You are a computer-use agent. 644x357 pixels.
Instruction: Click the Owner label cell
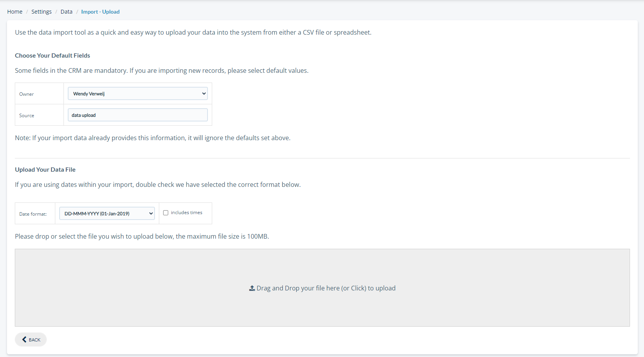39,93
